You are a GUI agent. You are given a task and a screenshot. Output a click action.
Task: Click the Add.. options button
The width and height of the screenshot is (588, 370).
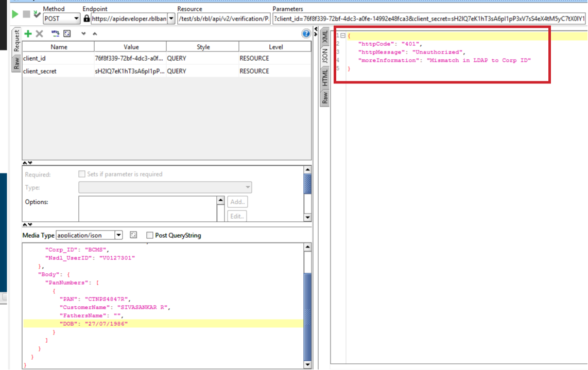coord(237,202)
